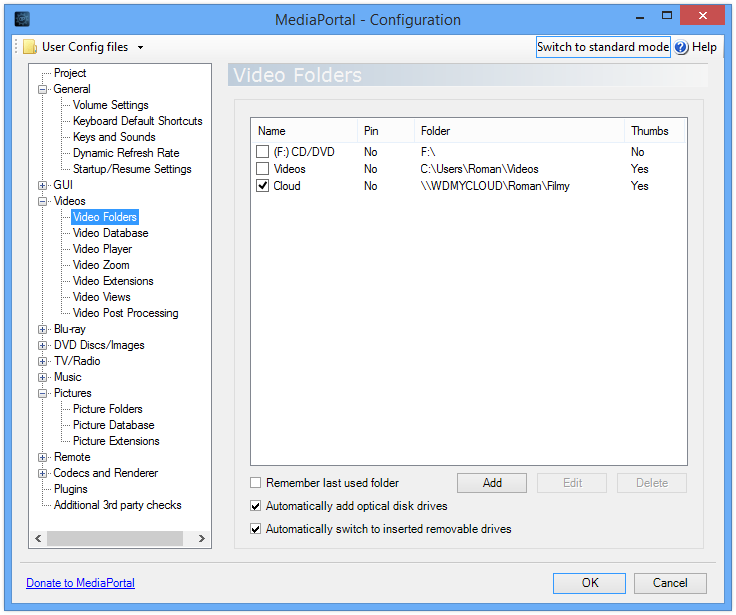This screenshot has height=615, width=736.
Task: Click the toolbar grip handle
Action: tap(16, 47)
